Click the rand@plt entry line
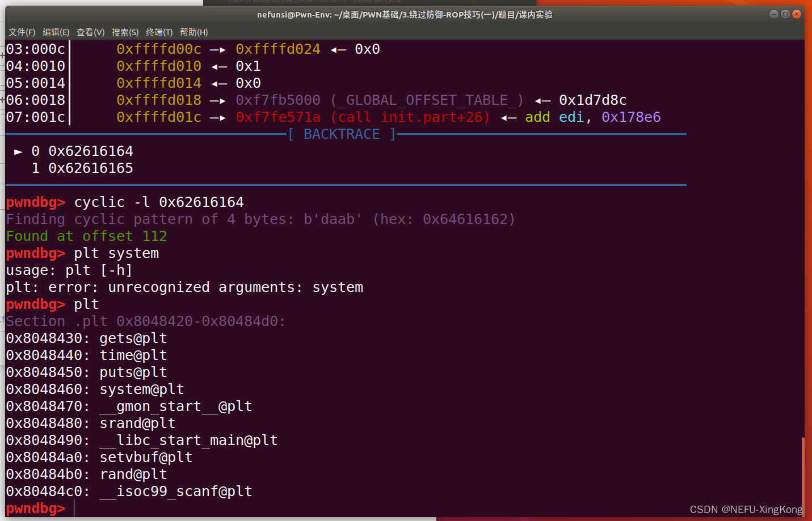The height and width of the screenshot is (521, 812). pyautogui.click(x=86, y=475)
